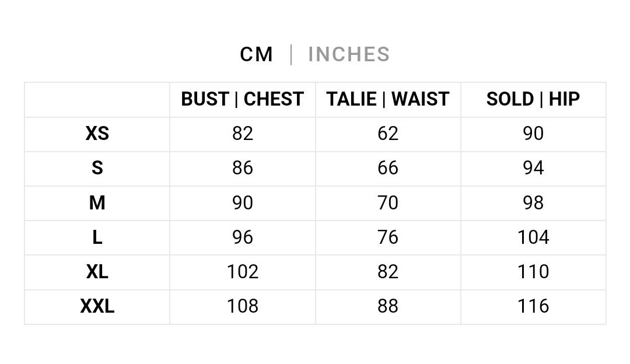Click the L size row label
Viewport: 630px width, 364px height.
pyautogui.click(x=97, y=237)
